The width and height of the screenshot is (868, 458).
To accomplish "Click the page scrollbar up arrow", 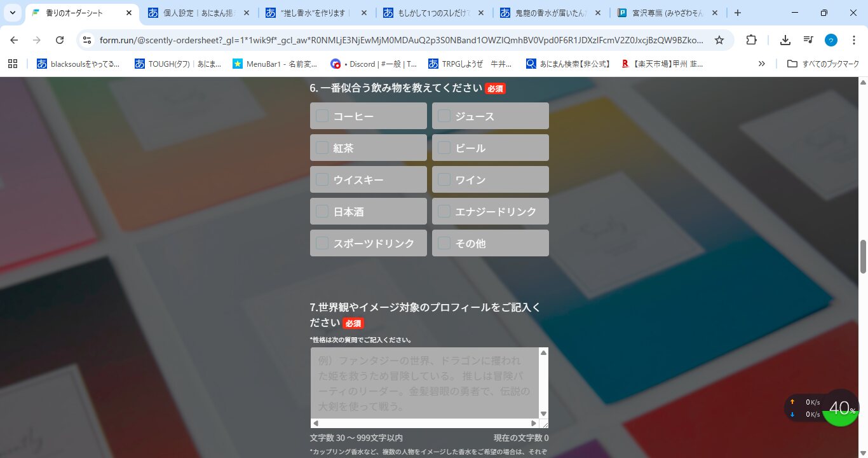I will click(x=863, y=82).
